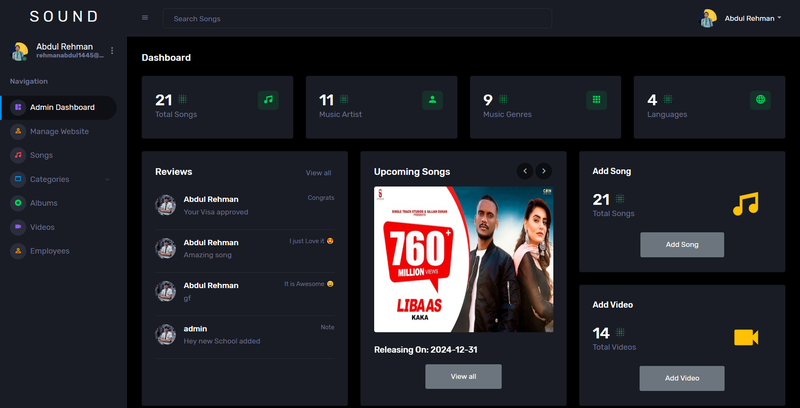Click the 'I just Love it' review tag

[311, 241]
